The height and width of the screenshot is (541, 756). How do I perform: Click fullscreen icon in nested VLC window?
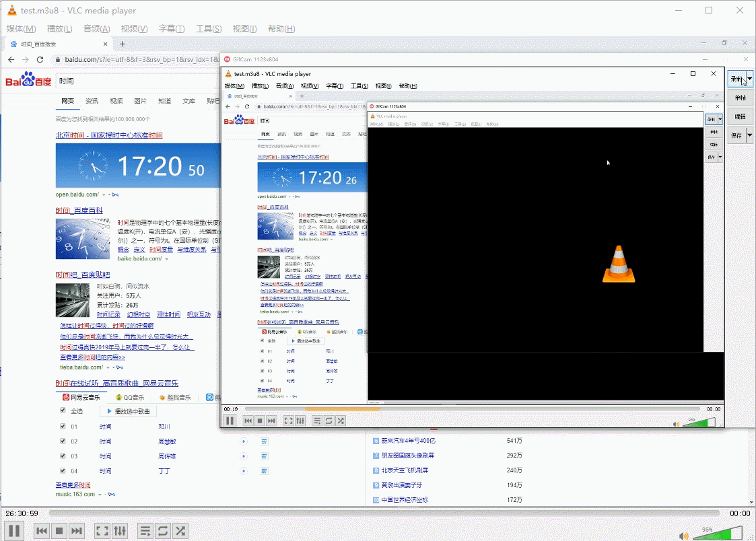tap(288, 421)
